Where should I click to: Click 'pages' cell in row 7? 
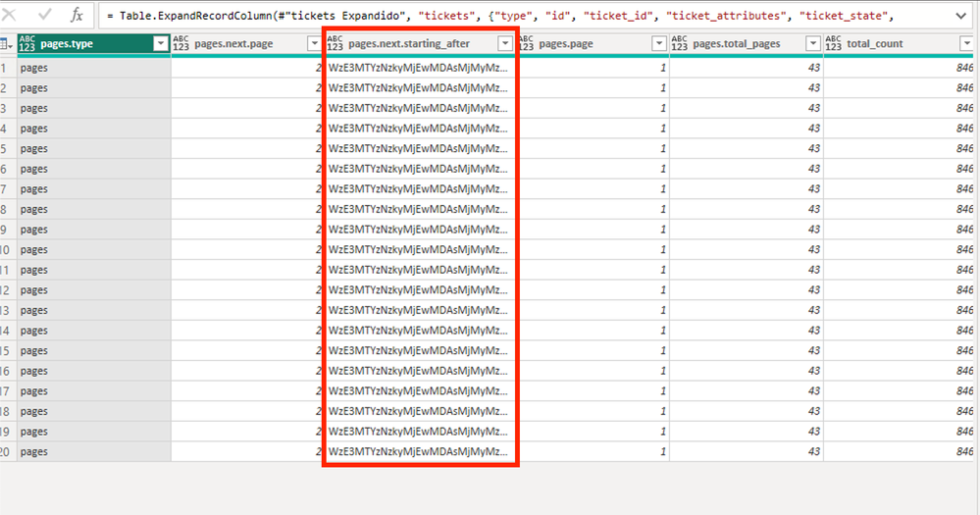pyautogui.click(x=94, y=188)
